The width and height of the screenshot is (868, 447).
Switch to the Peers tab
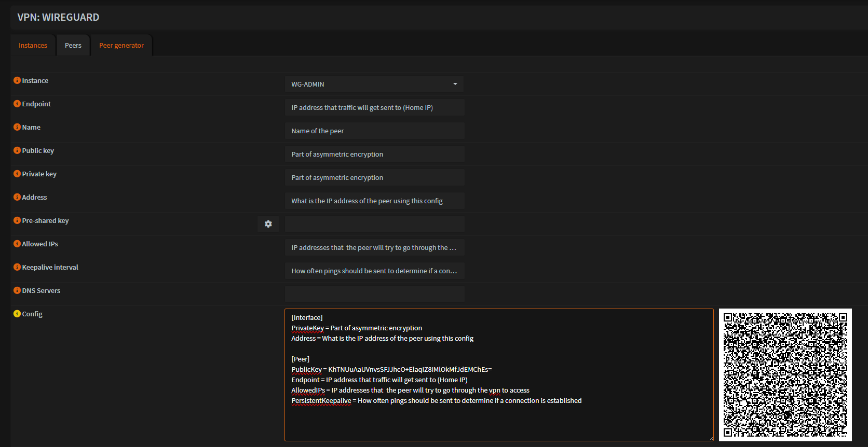(73, 46)
